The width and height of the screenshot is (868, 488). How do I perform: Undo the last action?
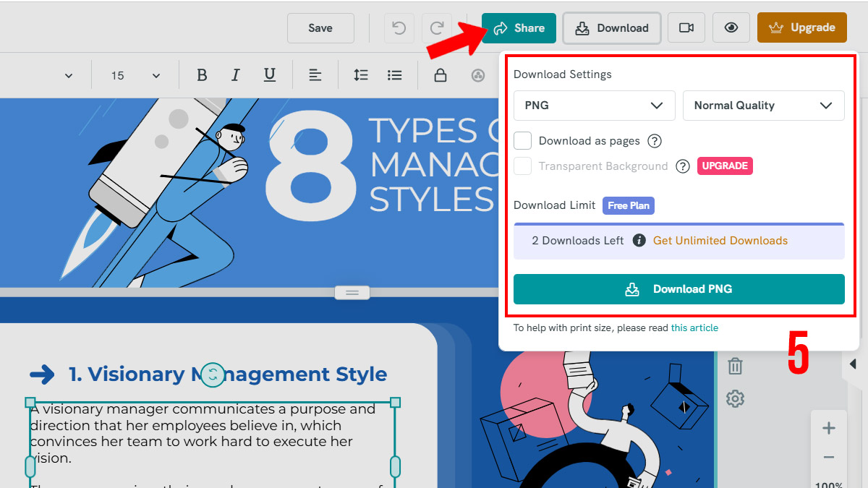pos(399,28)
